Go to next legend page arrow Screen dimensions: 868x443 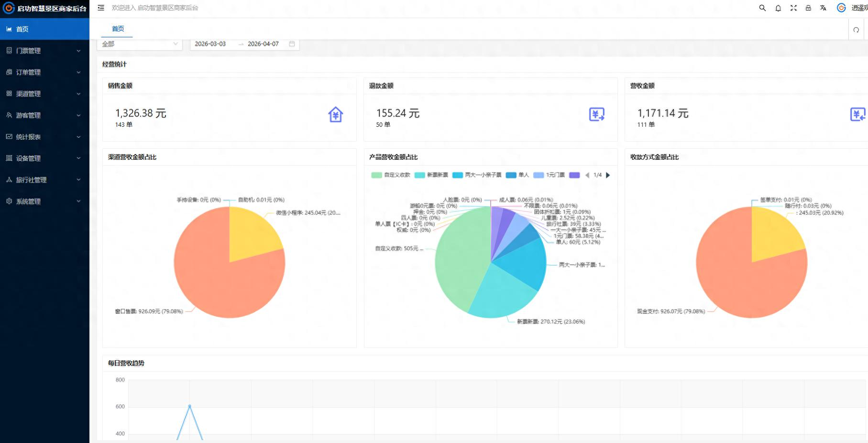click(x=608, y=175)
